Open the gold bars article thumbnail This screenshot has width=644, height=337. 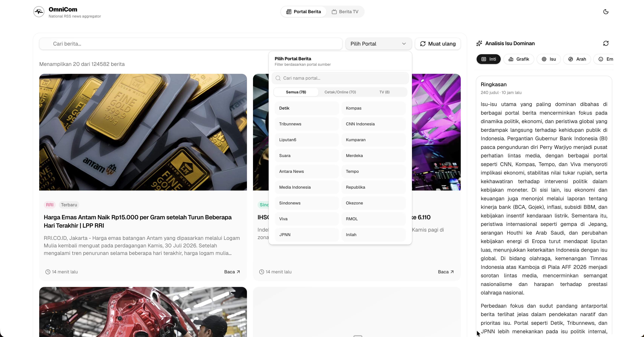143,132
